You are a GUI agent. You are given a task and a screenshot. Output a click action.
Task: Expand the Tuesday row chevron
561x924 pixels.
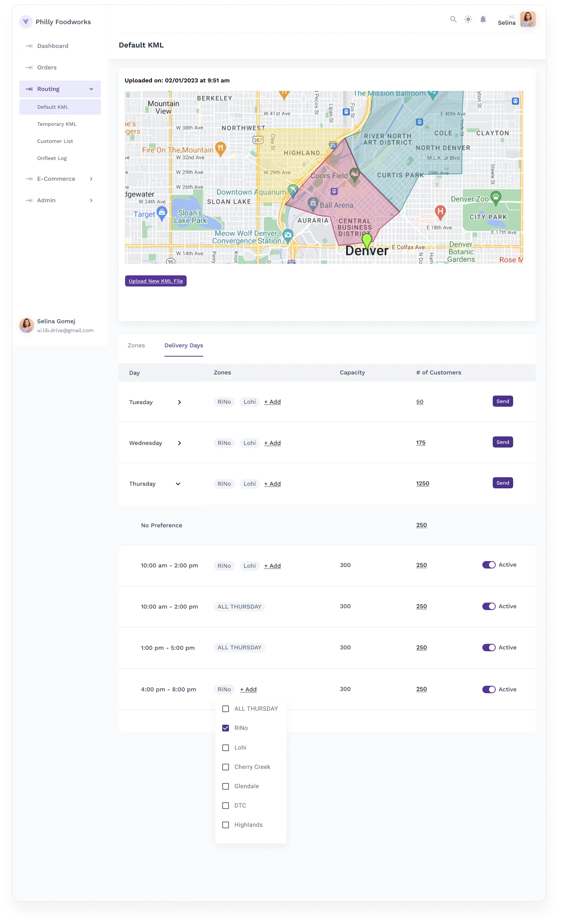179,402
